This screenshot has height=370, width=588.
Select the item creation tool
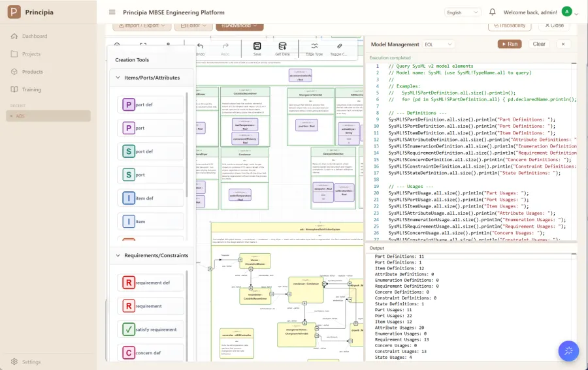[150, 222]
